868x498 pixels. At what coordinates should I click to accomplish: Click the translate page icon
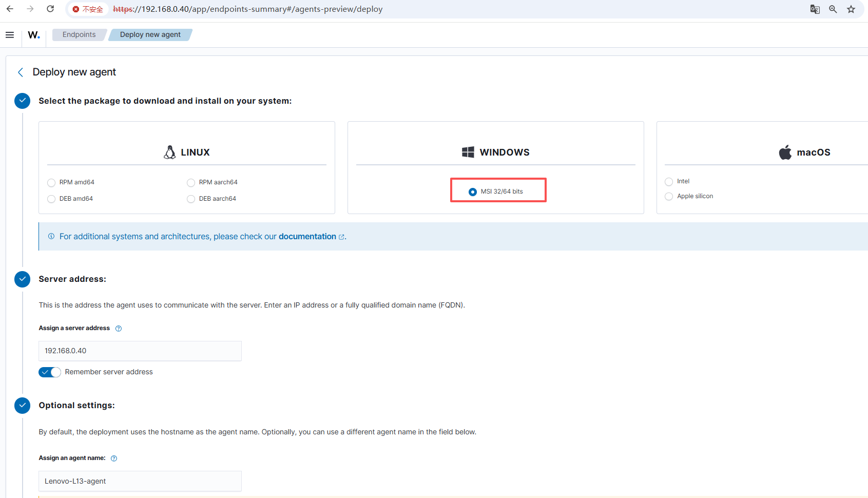(815, 9)
